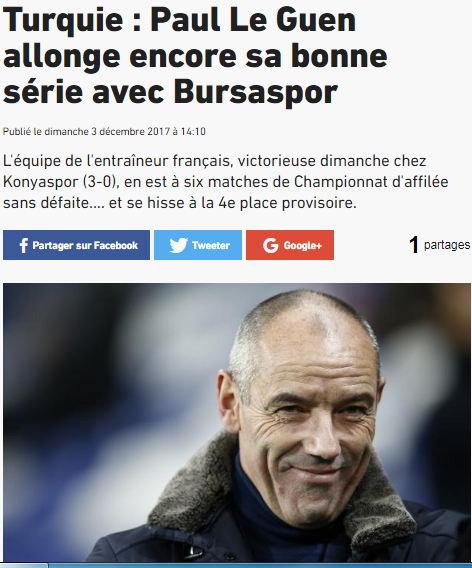Click the blue taskbar strip below photo
Screen dimensions: 472x568
click(x=260, y=566)
